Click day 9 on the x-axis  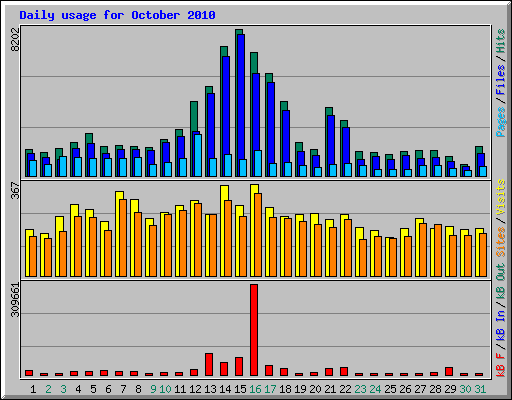click(x=153, y=389)
